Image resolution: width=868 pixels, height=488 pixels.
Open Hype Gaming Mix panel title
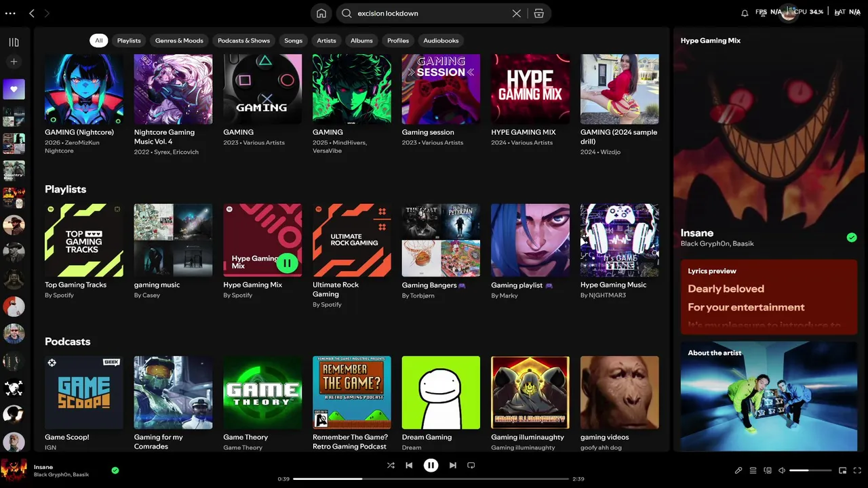[x=711, y=41]
